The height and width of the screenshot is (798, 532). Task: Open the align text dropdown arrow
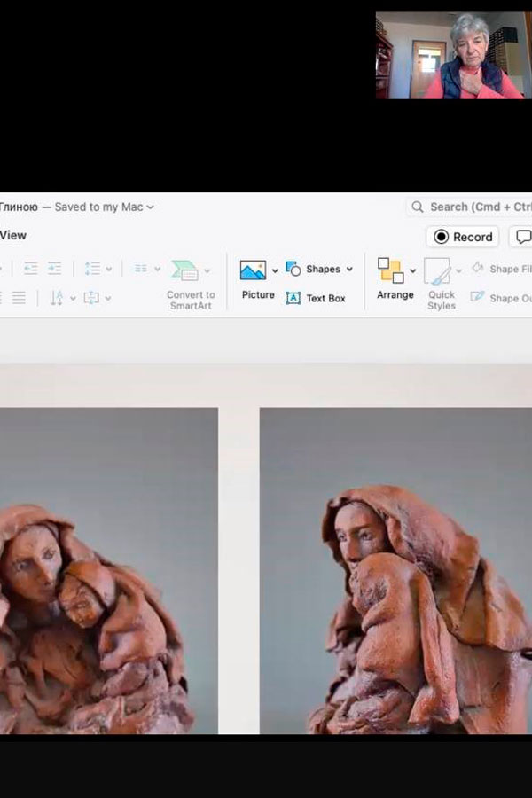click(x=108, y=298)
